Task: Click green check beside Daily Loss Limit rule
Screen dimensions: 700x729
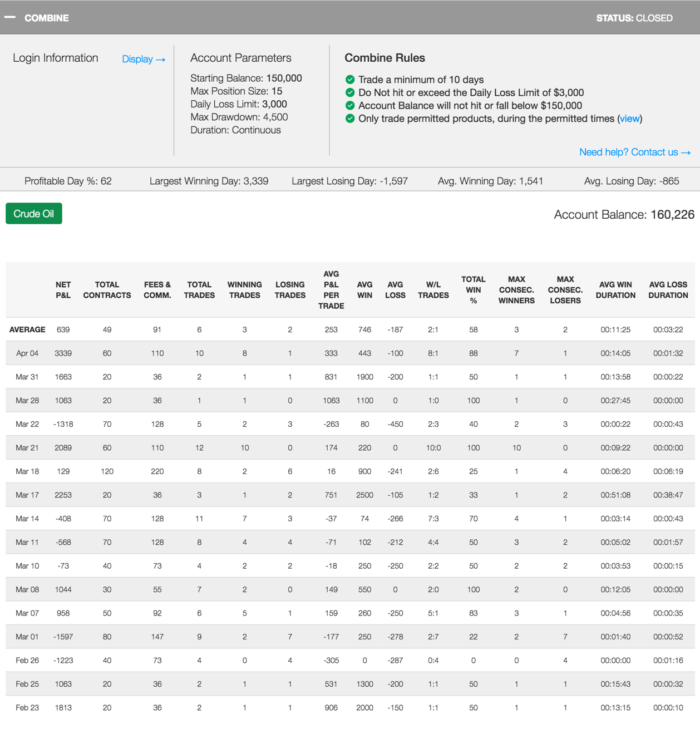Action: 350,92
